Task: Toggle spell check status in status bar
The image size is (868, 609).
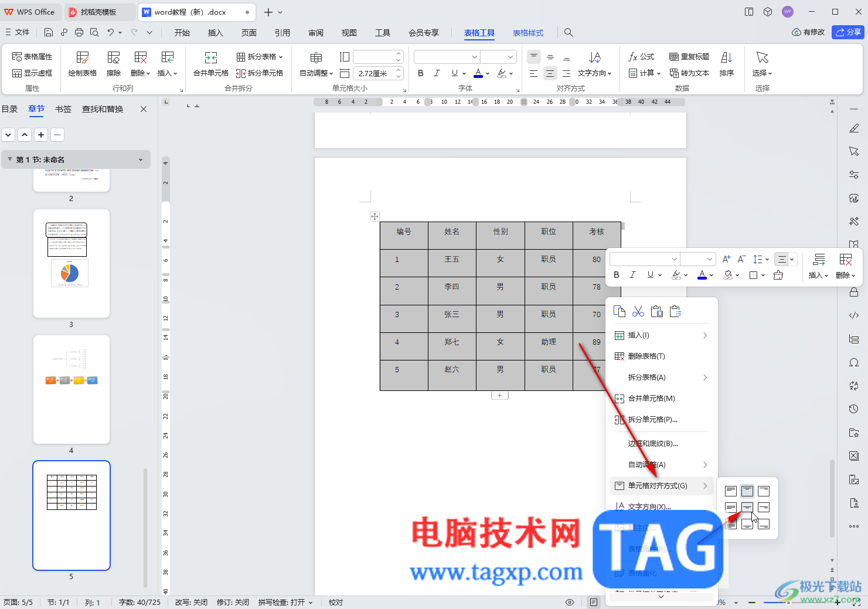Action: tap(285, 602)
